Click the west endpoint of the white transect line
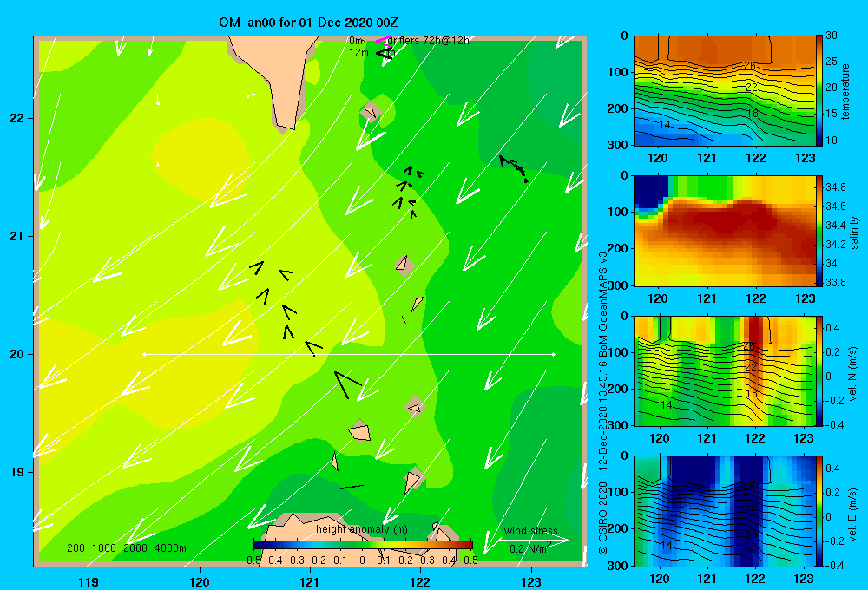This screenshot has width=868, height=590. point(144,354)
